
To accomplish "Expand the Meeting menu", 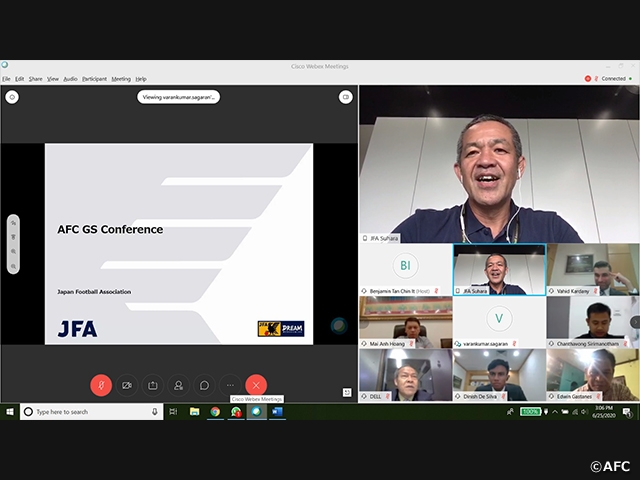I will (121, 78).
